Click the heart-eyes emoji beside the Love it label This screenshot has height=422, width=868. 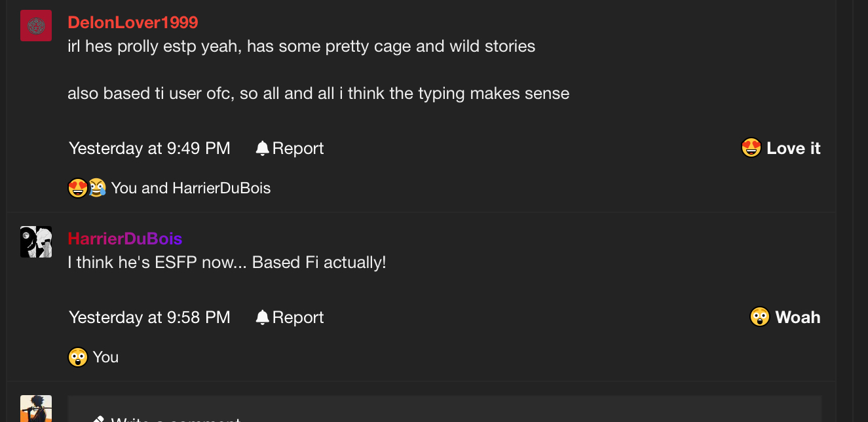[x=751, y=148]
